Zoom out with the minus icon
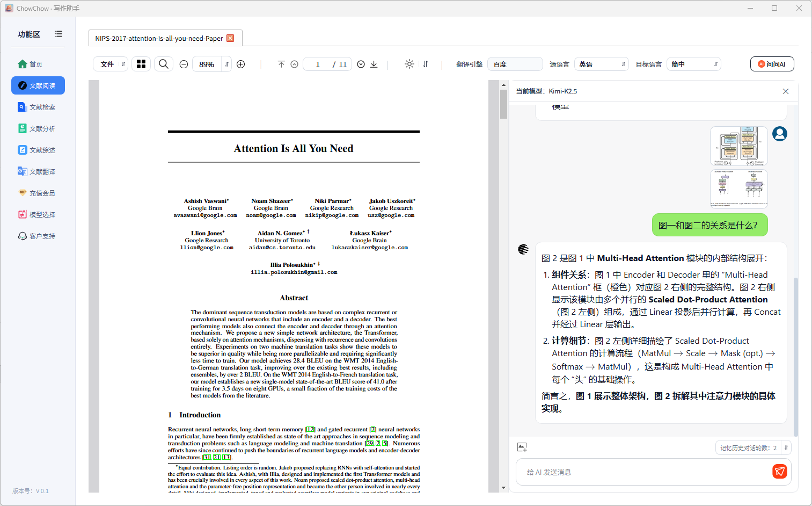This screenshot has height=506, width=812. [x=184, y=64]
